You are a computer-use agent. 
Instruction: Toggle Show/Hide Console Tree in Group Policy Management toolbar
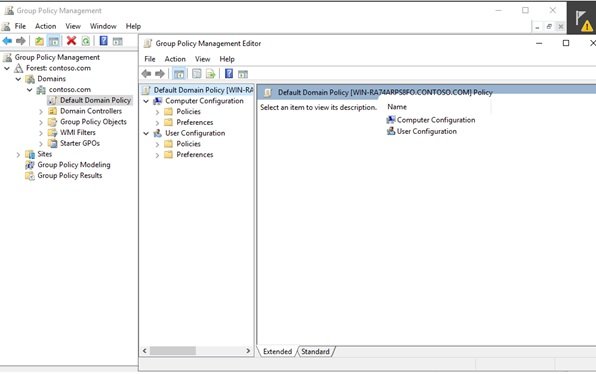[x=54, y=41]
